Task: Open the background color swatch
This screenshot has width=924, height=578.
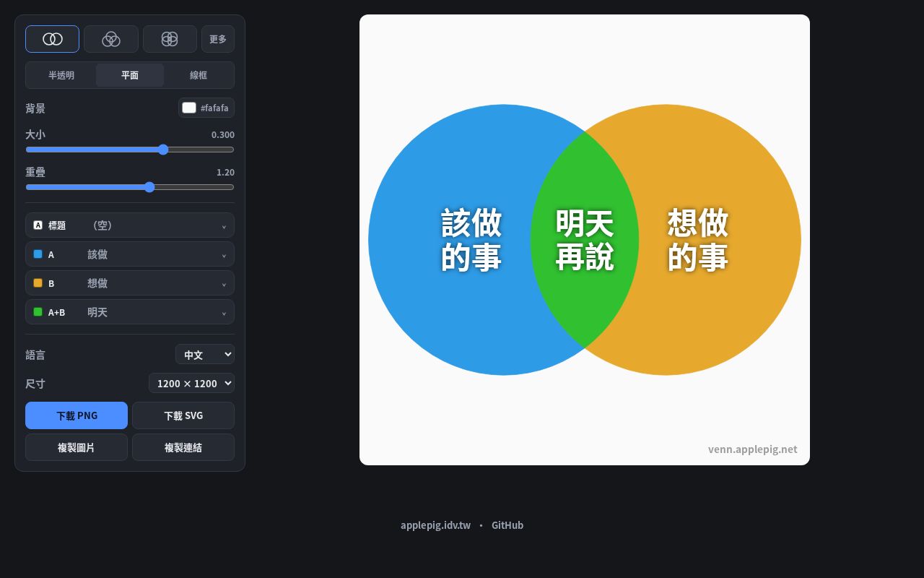Action: pos(189,108)
